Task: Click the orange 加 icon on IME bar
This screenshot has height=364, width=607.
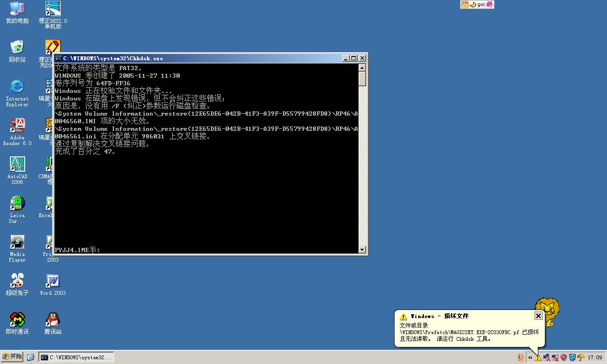Action: pos(465,4)
